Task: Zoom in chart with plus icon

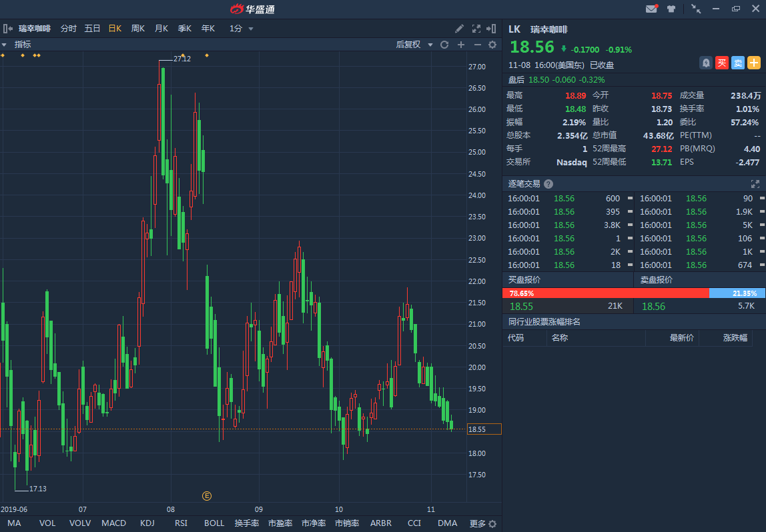Action: (x=460, y=45)
